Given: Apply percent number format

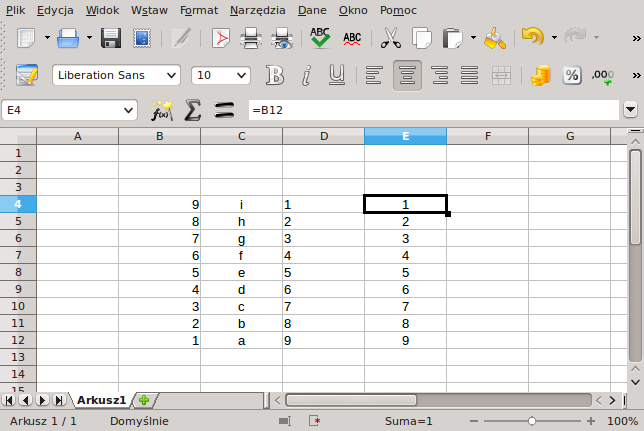Looking at the screenshot, I should pos(572,75).
